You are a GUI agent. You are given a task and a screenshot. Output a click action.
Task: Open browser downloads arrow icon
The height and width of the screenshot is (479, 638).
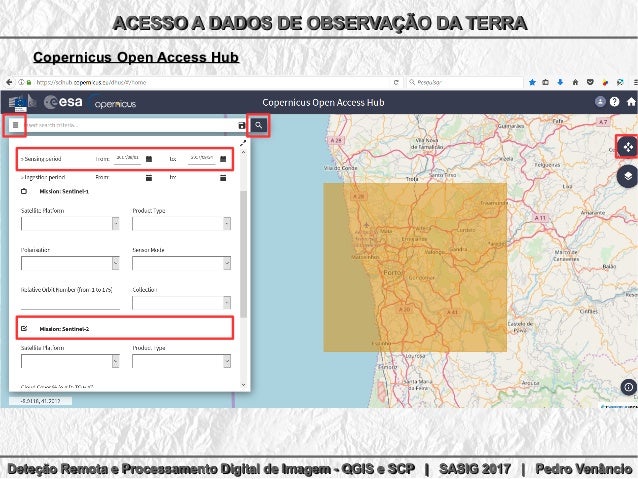point(560,82)
